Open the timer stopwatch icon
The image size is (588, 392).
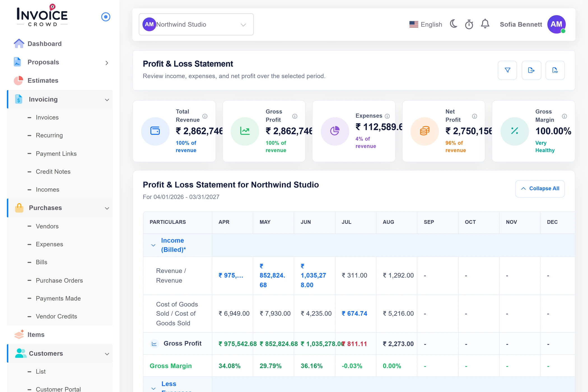point(469,24)
